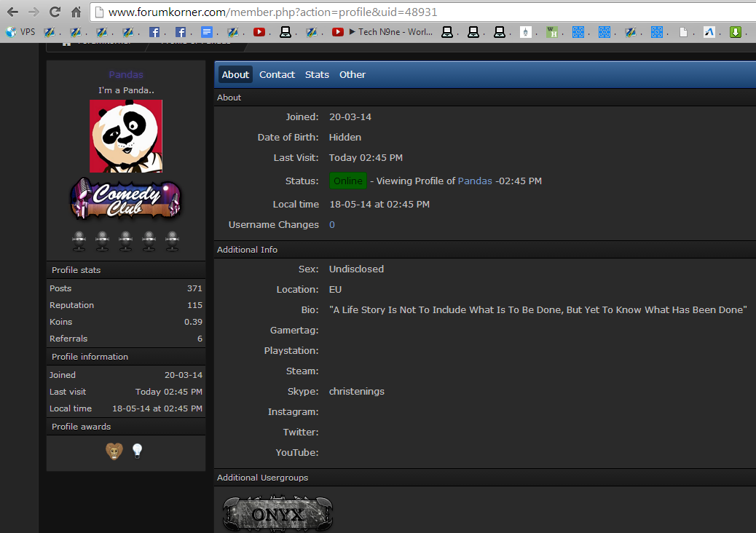Open the Other tab
This screenshot has height=533, width=756.
coord(353,75)
